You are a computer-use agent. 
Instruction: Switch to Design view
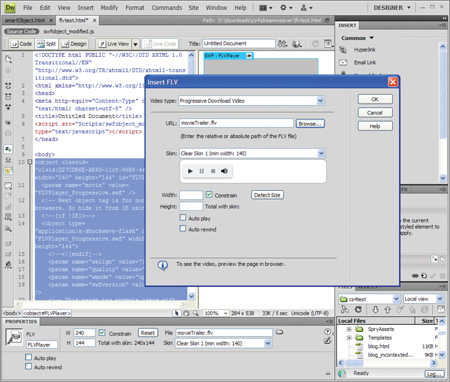click(x=74, y=44)
